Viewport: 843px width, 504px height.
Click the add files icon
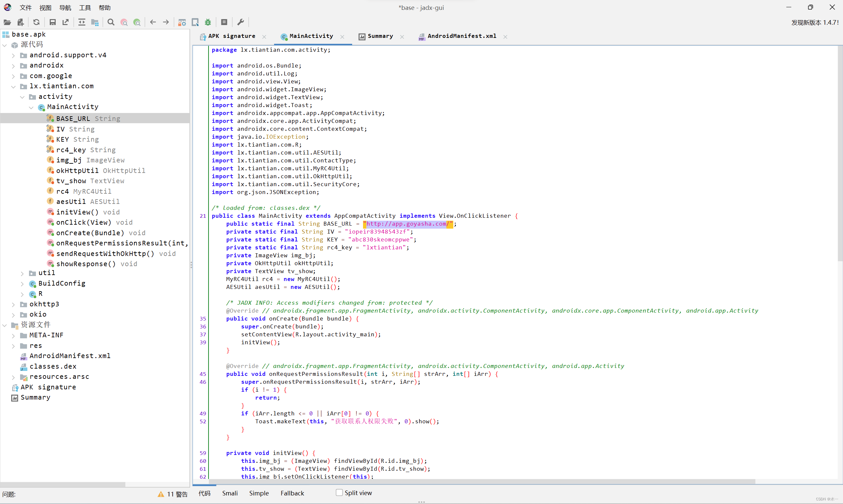click(x=20, y=22)
